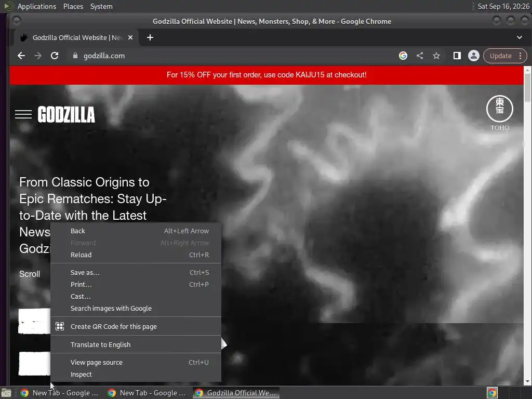Screen dimensions: 532x399
Task: Toggle the side panel icon
Action: click(x=457, y=56)
